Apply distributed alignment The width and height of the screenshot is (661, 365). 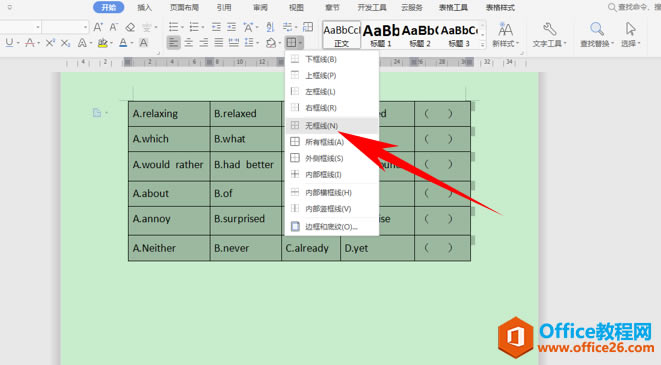pos(234,43)
